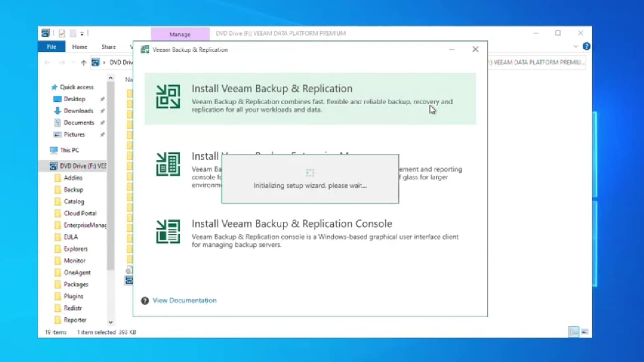Screen dimensions: 644x362
Task: Click the Quick access star icon
Action: tap(54, 87)
